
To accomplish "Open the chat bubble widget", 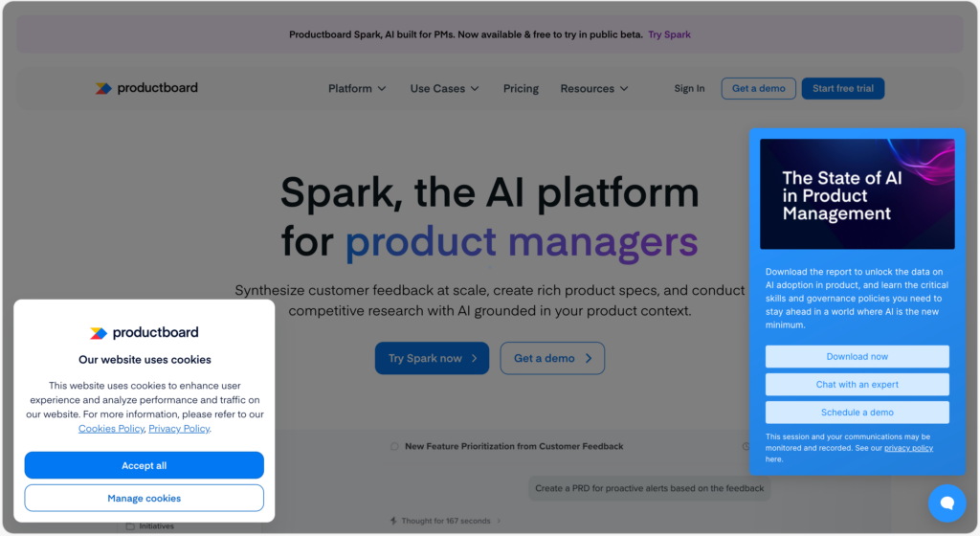I will click(x=947, y=503).
